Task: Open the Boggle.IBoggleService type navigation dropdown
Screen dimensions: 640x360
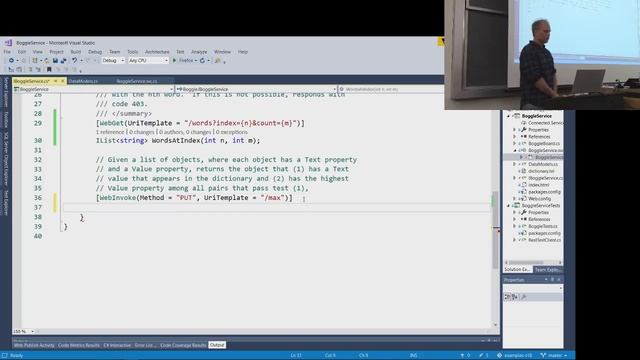Action: (256, 89)
